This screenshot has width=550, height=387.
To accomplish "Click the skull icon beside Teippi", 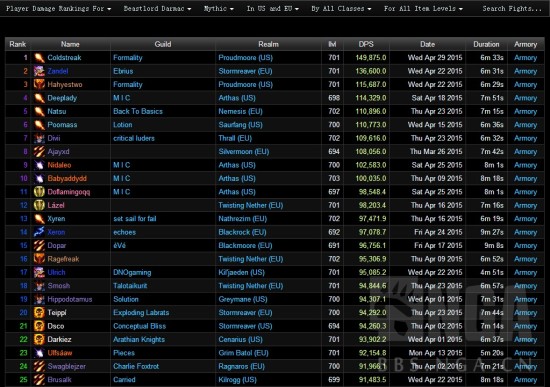I will [39, 313].
